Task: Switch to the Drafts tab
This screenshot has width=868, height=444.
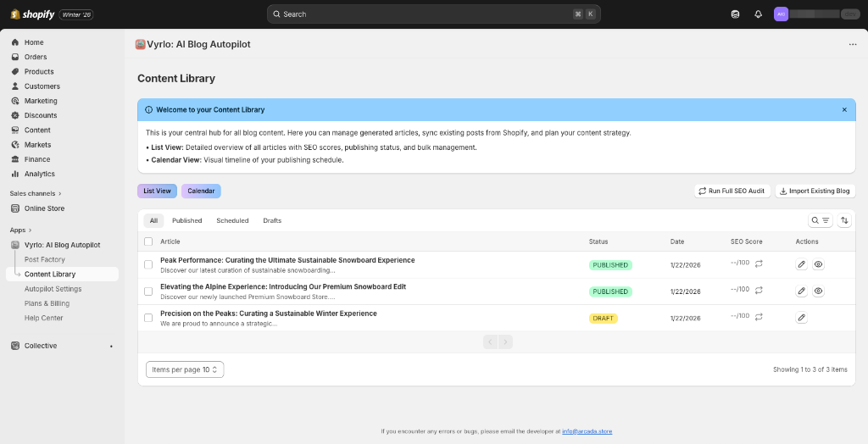Action: (x=272, y=220)
